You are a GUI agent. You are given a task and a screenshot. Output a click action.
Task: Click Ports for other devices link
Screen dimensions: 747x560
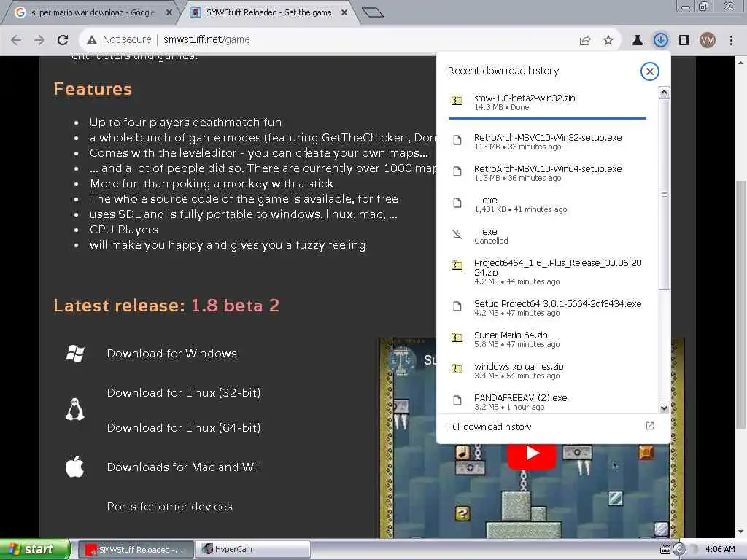(x=169, y=507)
